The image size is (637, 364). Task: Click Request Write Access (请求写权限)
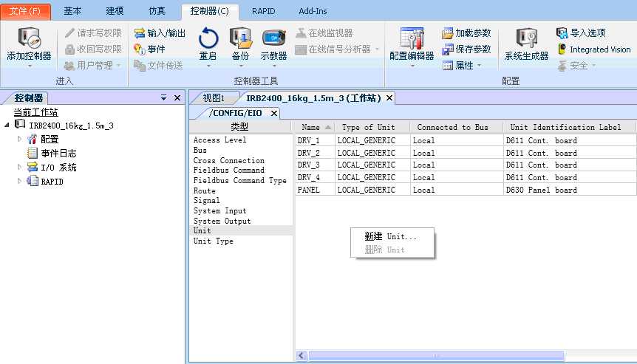click(93, 33)
